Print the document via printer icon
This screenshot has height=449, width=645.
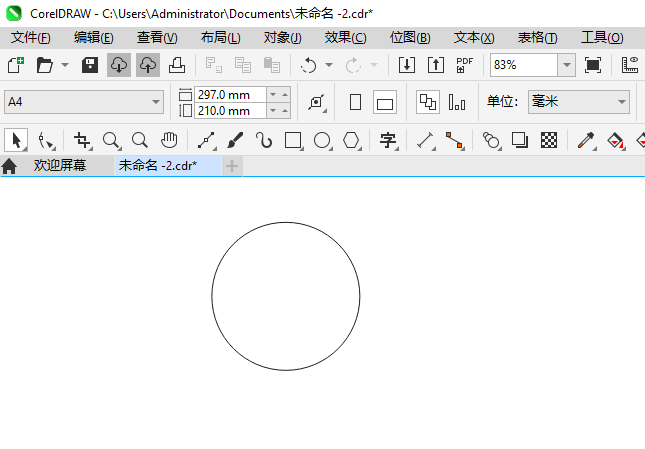click(177, 65)
